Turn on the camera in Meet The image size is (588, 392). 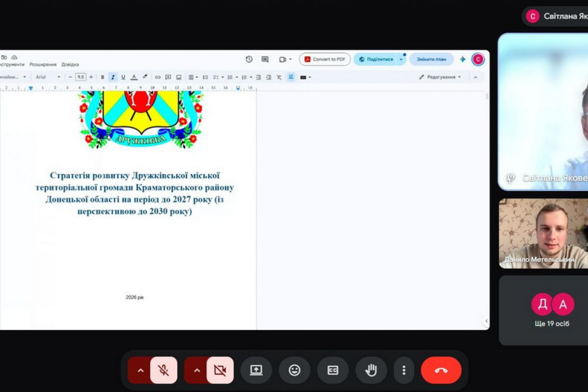click(220, 370)
